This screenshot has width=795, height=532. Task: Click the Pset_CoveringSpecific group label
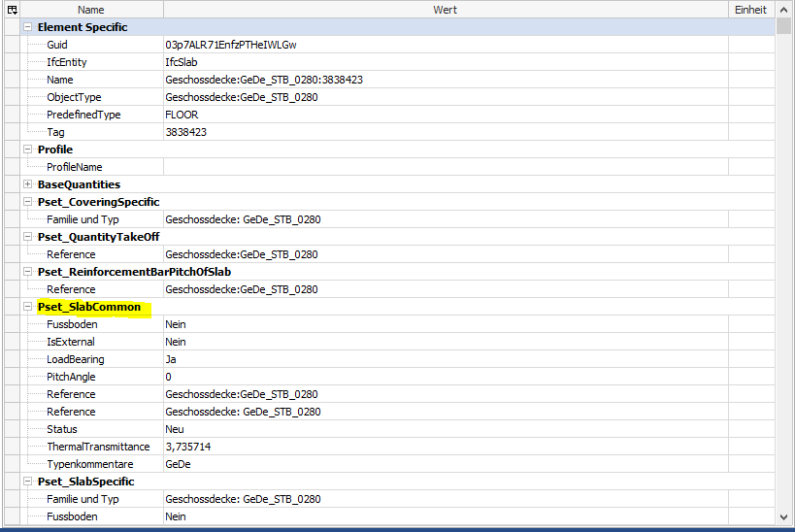click(x=99, y=202)
